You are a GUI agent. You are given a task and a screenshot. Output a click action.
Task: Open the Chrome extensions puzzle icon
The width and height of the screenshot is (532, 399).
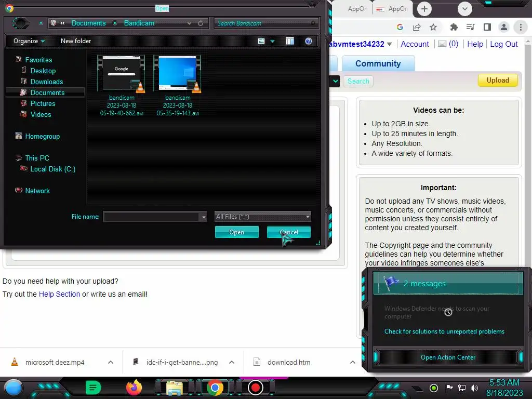click(x=454, y=27)
